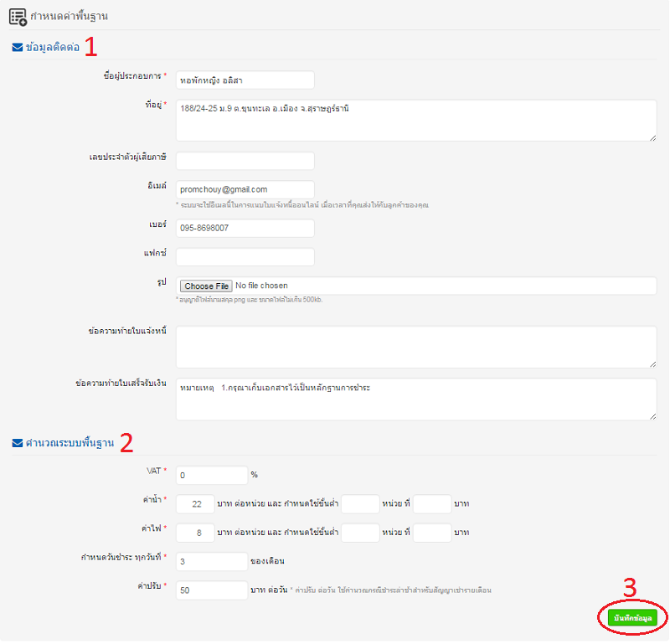The image size is (670, 644).
Task: Click the settings list icon beside กำหนดค่าพื้นฐาน
Action: tap(18, 17)
